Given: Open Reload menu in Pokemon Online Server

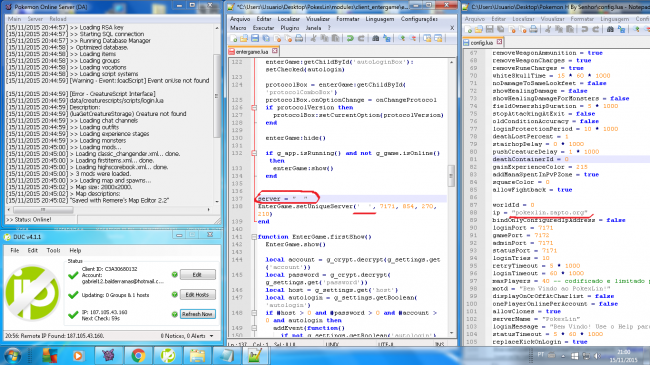Looking at the screenshot, I should (x=58, y=19).
